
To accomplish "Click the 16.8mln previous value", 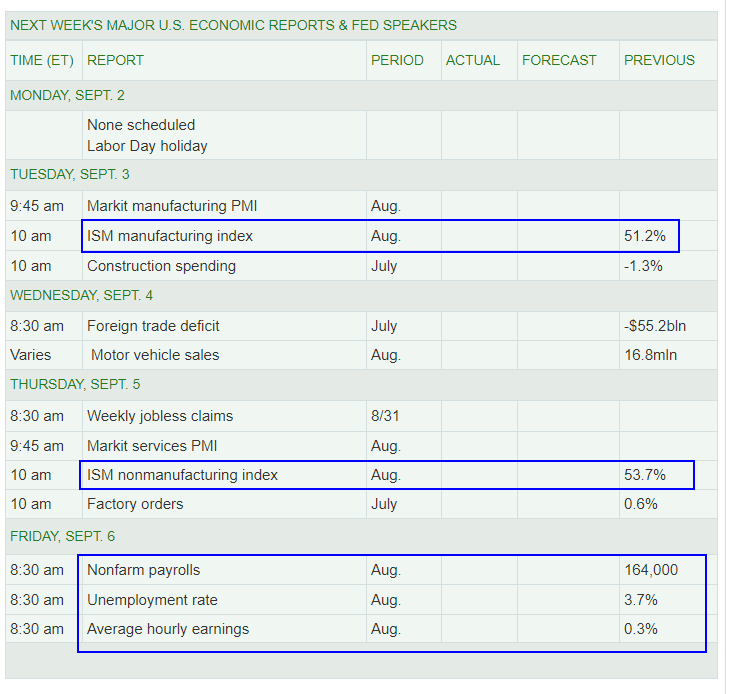I will point(651,355).
